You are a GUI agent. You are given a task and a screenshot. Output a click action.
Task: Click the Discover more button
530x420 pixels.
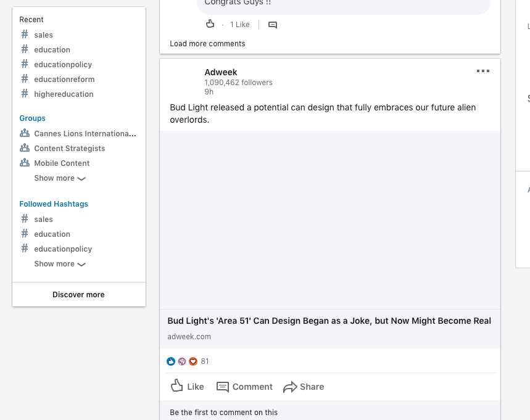[x=78, y=295]
